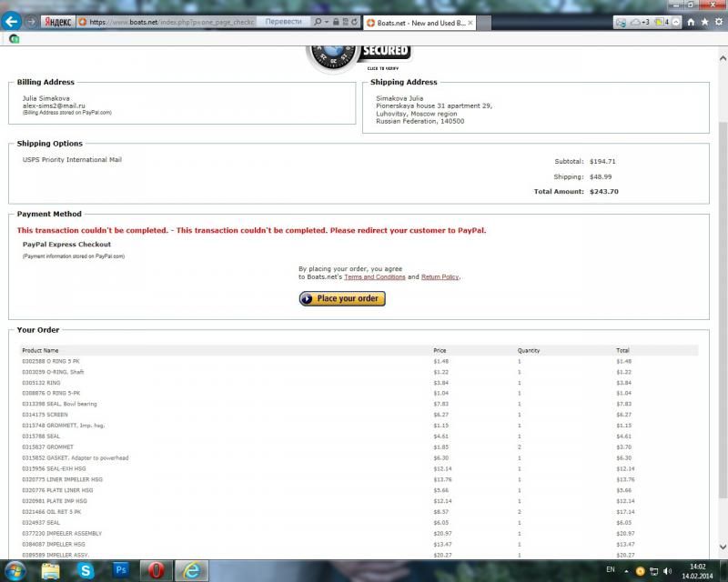Show hidden system tray icons
The height and width of the screenshot is (582, 728).
(x=626, y=569)
